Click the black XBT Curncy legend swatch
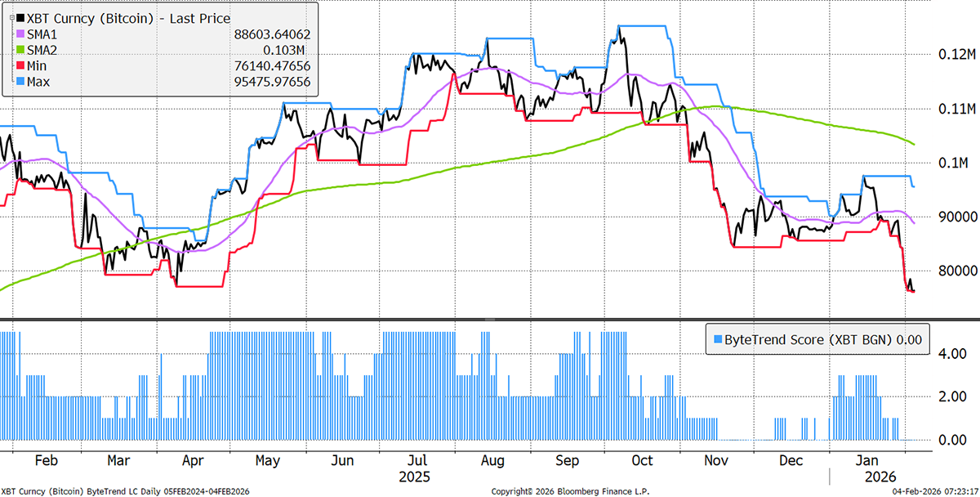 click(x=19, y=18)
